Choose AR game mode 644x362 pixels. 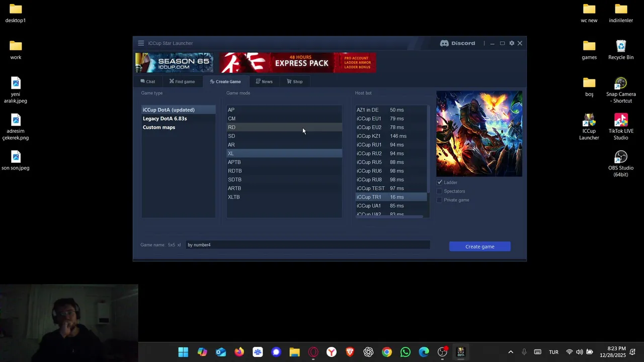284,145
